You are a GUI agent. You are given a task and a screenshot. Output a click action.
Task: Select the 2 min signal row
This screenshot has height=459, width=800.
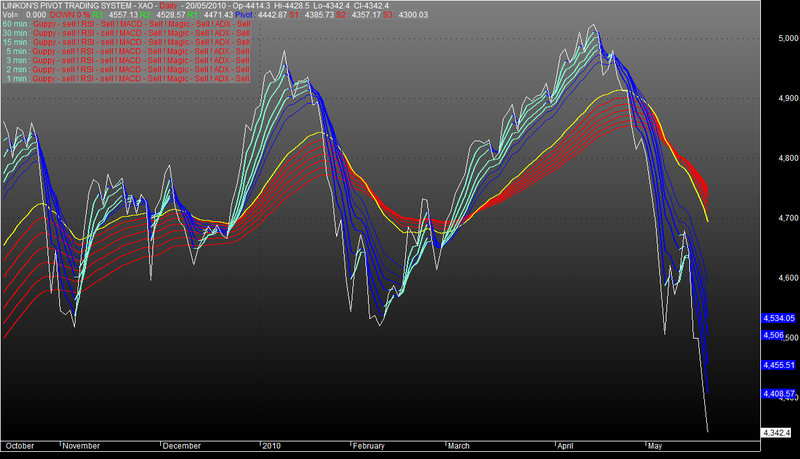click(x=126, y=70)
